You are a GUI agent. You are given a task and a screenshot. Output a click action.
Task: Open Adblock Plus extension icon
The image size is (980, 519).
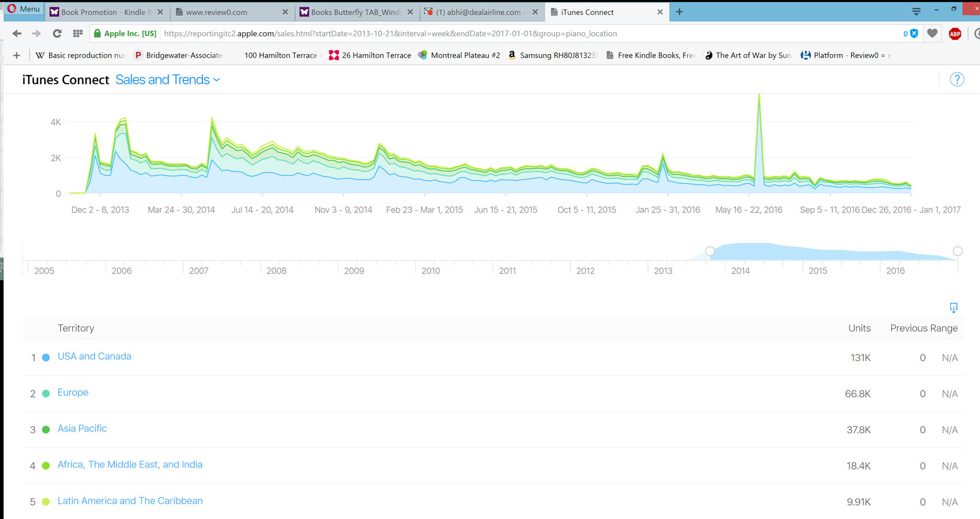coord(955,34)
